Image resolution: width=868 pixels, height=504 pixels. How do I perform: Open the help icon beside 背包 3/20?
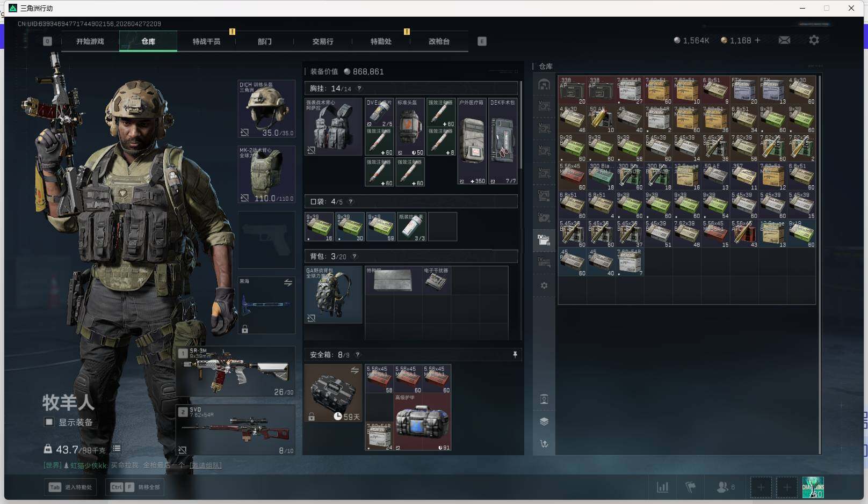[x=355, y=257]
